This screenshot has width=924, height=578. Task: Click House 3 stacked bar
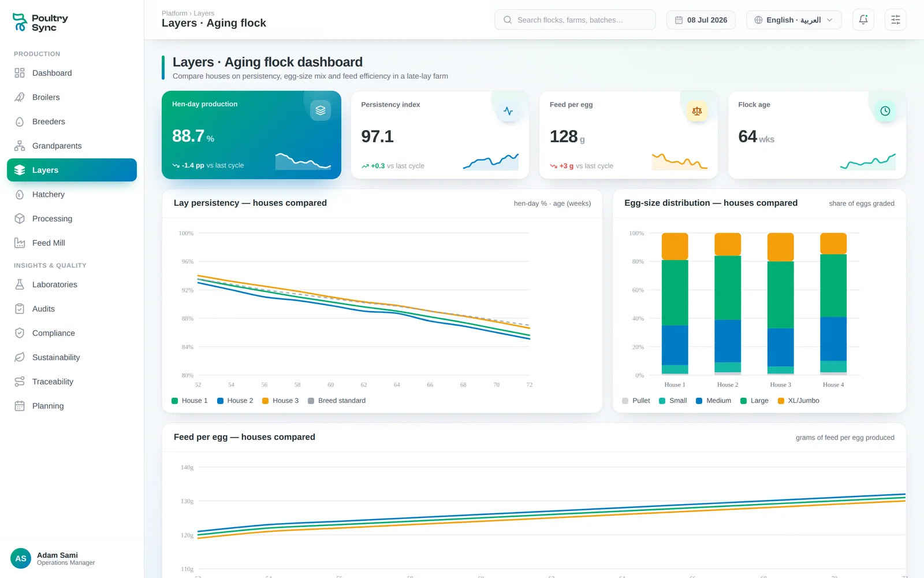(x=780, y=304)
